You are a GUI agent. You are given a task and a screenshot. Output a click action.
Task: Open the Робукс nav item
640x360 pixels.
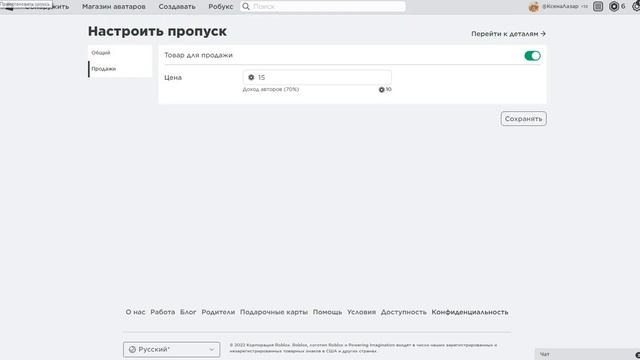click(x=220, y=7)
